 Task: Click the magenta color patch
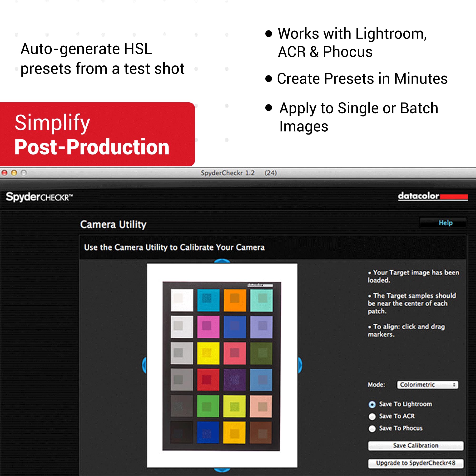point(208,327)
